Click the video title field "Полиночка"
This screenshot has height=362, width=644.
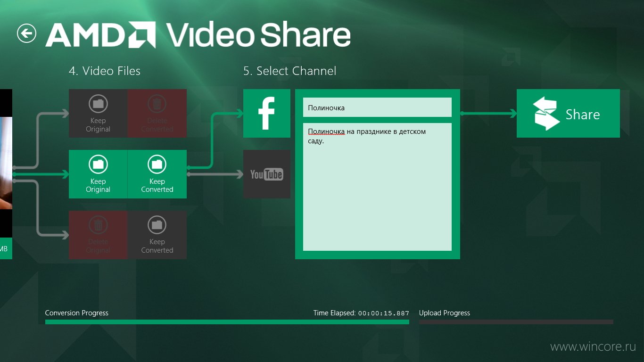point(377,107)
